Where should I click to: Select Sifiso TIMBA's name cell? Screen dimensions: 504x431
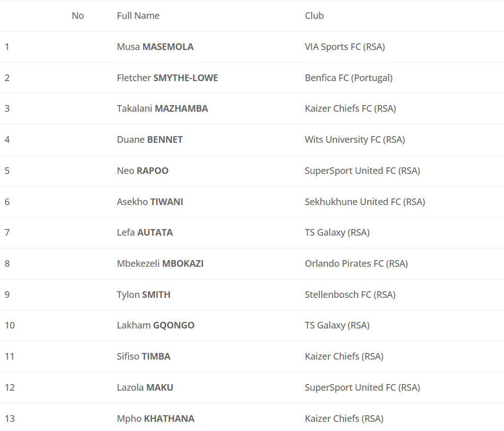143,357
